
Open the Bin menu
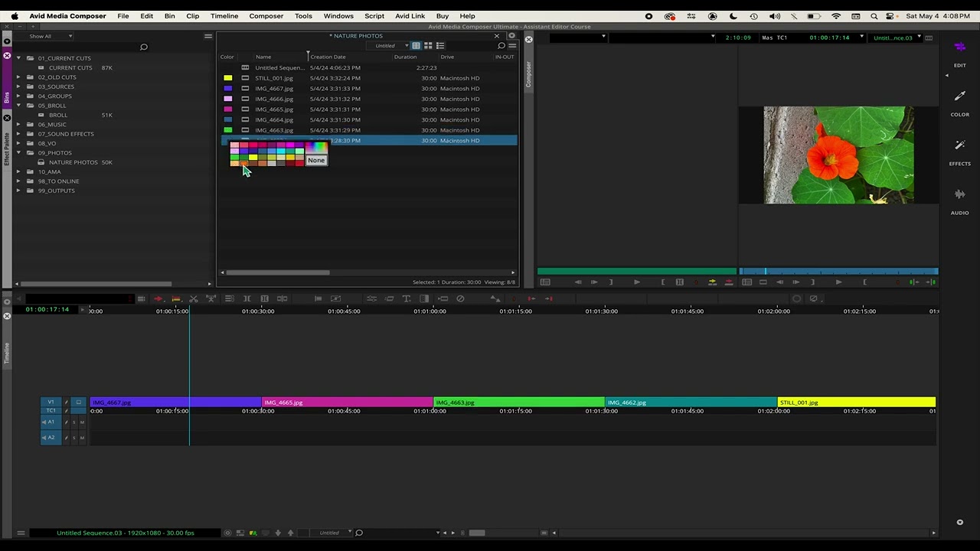(x=169, y=16)
